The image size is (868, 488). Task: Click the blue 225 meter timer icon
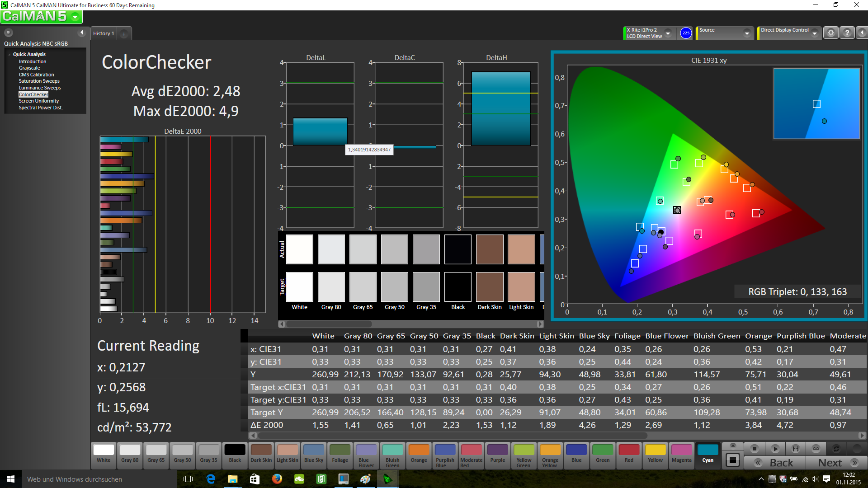[686, 33]
